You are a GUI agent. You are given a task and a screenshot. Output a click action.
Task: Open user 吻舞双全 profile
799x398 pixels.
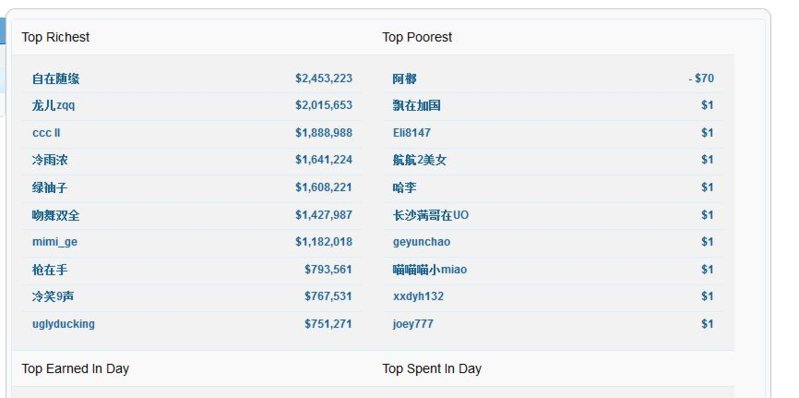pos(56,215)
